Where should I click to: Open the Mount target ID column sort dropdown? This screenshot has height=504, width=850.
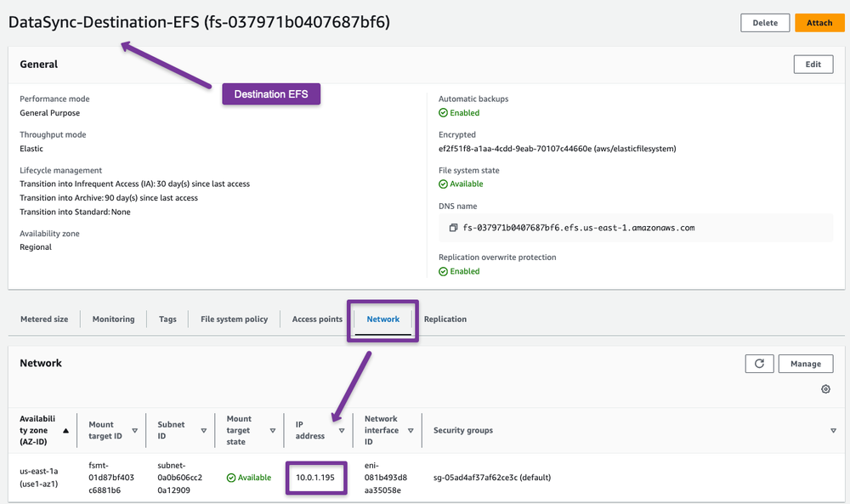coord(134,425)
